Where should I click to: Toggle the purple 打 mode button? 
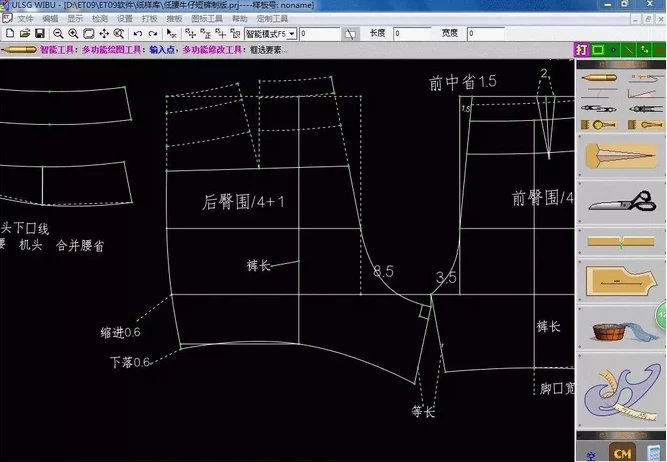tap(581, 49)
